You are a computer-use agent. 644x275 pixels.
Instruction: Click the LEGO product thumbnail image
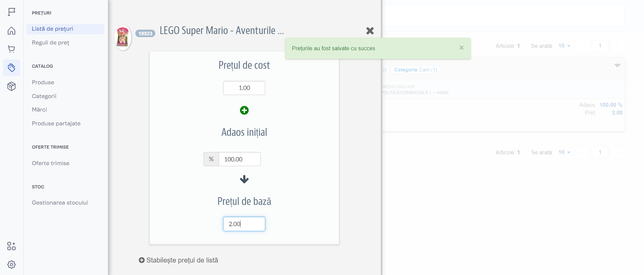tap(123, 37)
